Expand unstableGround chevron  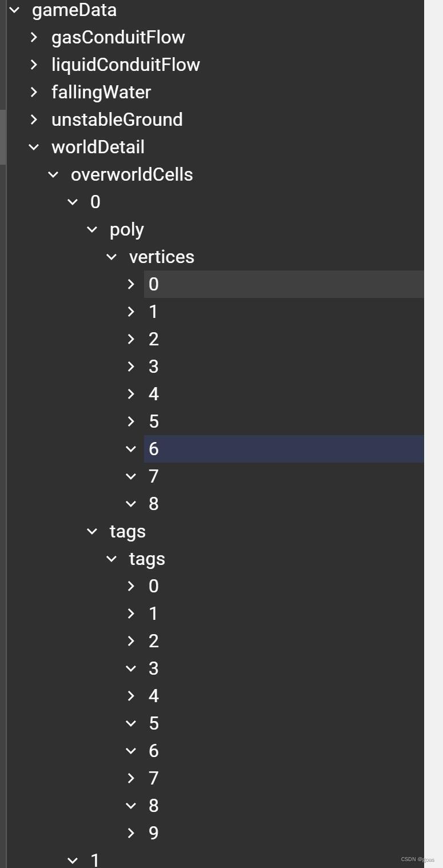point(34,120)
